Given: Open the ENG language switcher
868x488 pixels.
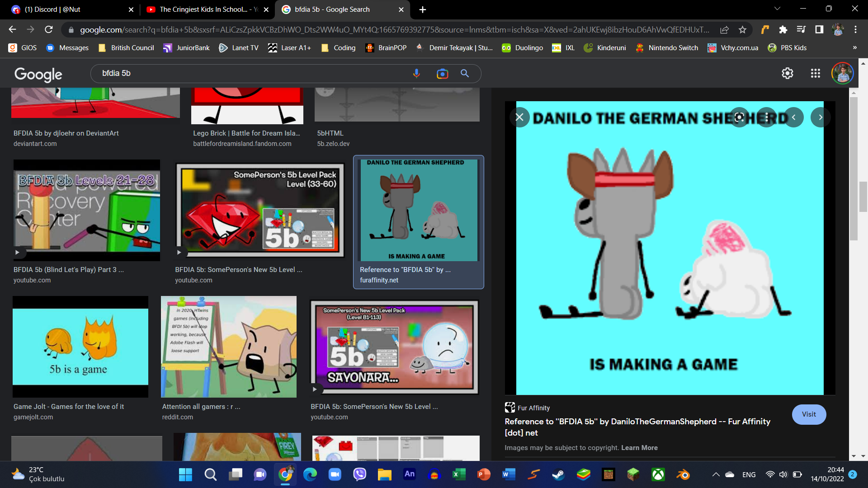Looking at the screenshot, I should (749, 474).
